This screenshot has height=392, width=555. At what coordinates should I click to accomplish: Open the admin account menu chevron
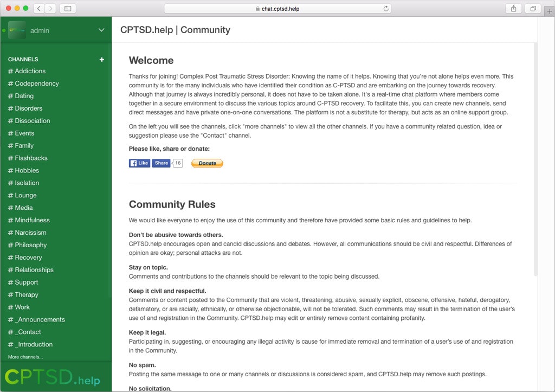pos(101,30)
